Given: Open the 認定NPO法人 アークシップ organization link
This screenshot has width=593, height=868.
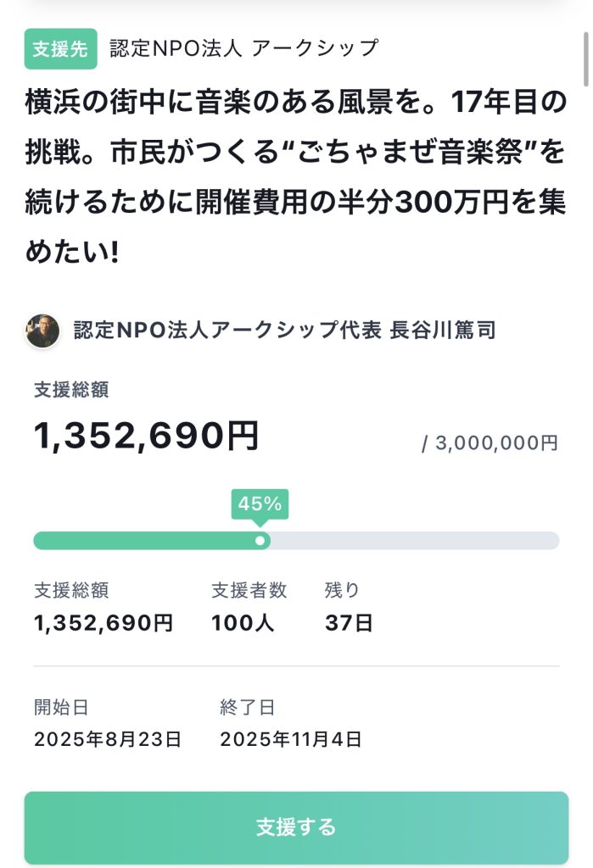Looking at the screenshot, I should point(243,48).
